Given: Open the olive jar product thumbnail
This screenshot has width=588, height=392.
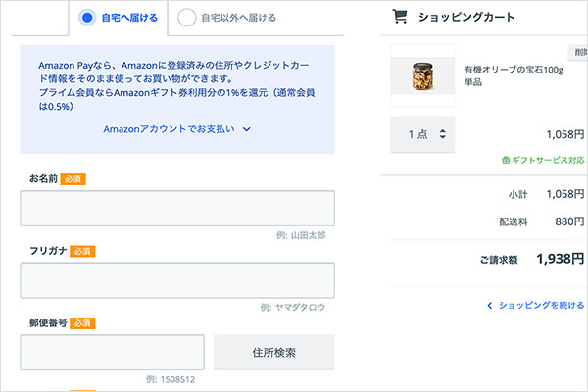Looking at the screenshot, I should [x=422, y=76].
